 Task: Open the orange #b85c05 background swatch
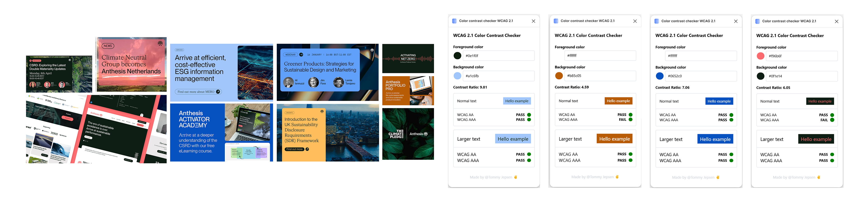tap(559, 76)
